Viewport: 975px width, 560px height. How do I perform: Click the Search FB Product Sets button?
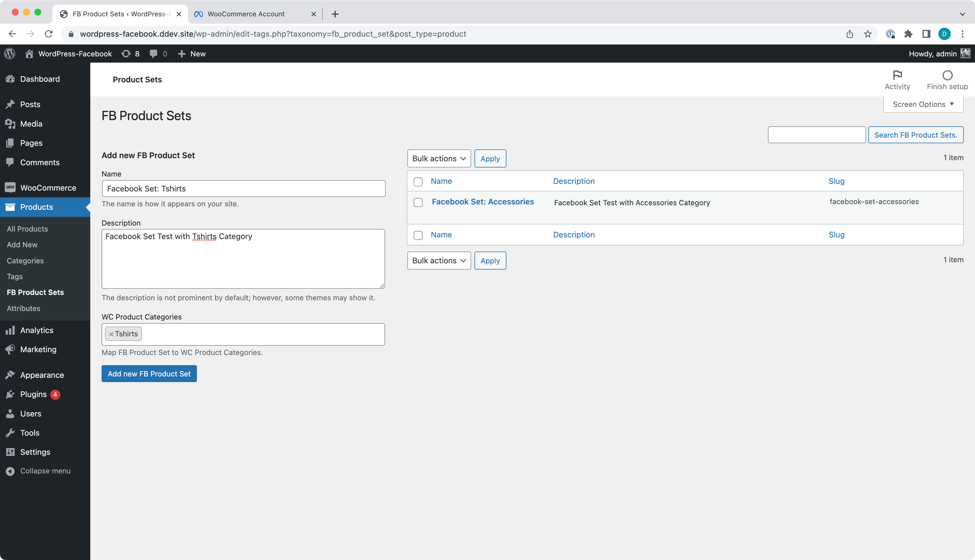(916, 135)
